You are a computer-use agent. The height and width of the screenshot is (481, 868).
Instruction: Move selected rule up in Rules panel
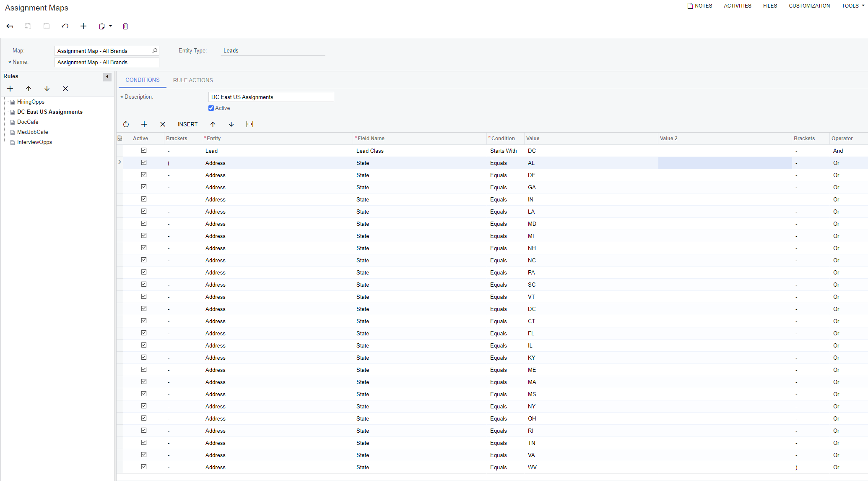pyautogui.click(x=29, y=89)
